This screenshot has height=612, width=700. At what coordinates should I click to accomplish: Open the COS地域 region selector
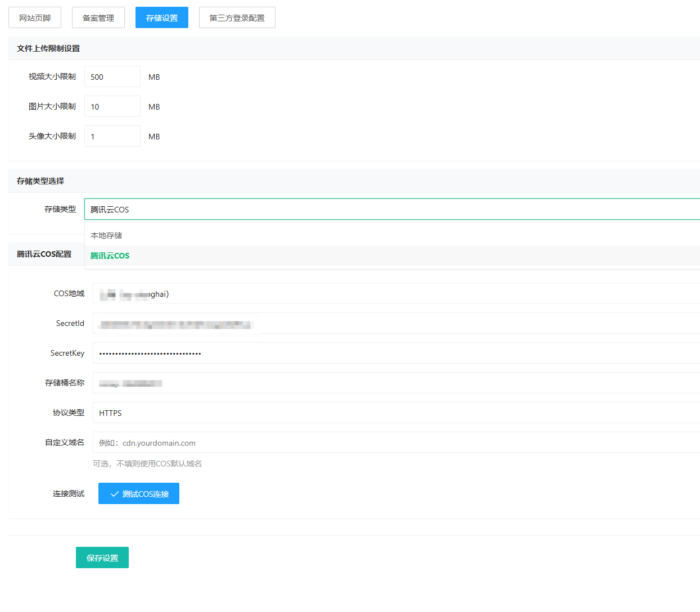click(396, 294)
